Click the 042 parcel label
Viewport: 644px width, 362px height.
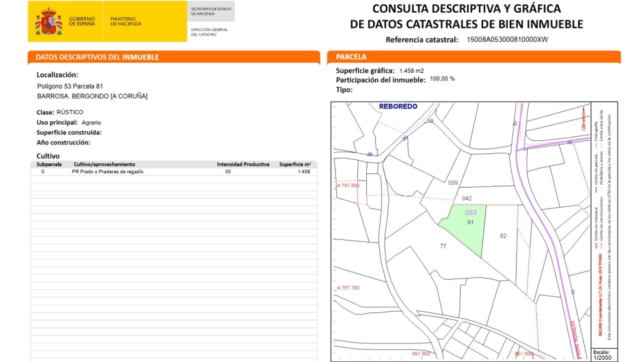click(467, 198)
